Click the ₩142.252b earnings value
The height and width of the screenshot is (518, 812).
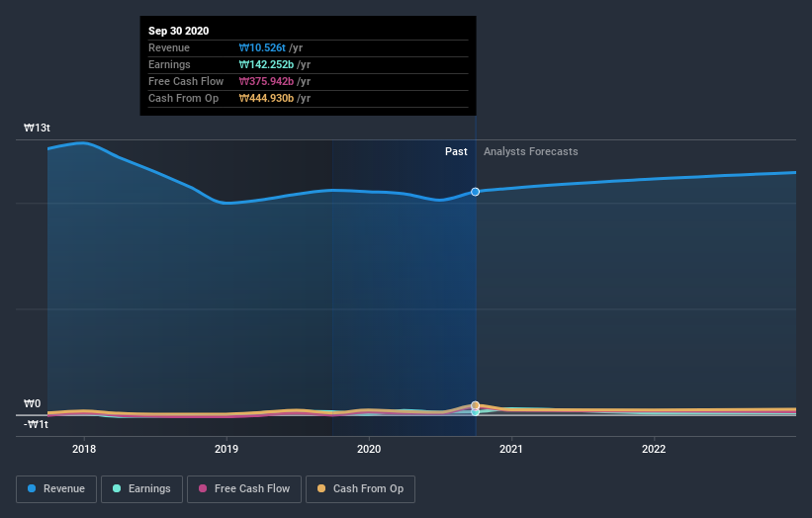pyautogui.click(x=266, y=64)
